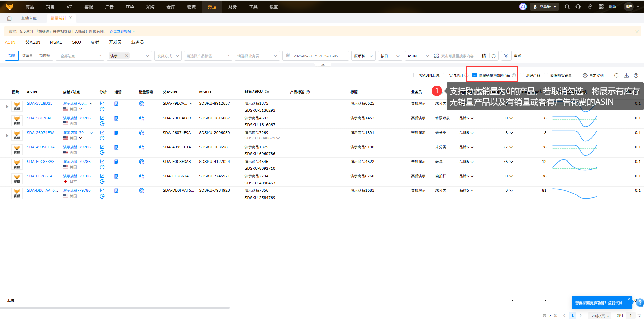Open the 20条/页 page size dropdown
This screenshot has height=321, width=644.
pyautogui.click(x=600, y=316)
